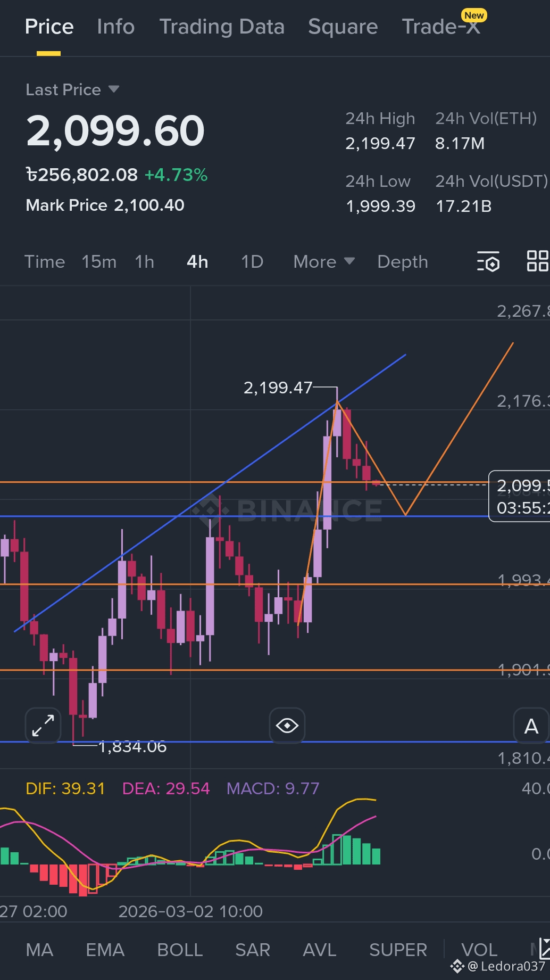The height and width of the screenshot is (980, 550).
Task: Switch to the Price tab
Action: tap(49, 27)
